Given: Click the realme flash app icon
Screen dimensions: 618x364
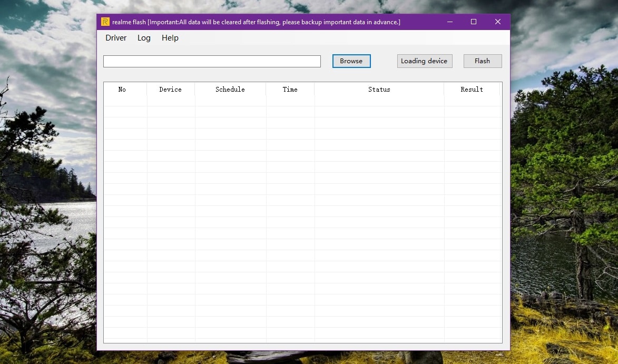Looking at the screenshot, I should (105, 22).
